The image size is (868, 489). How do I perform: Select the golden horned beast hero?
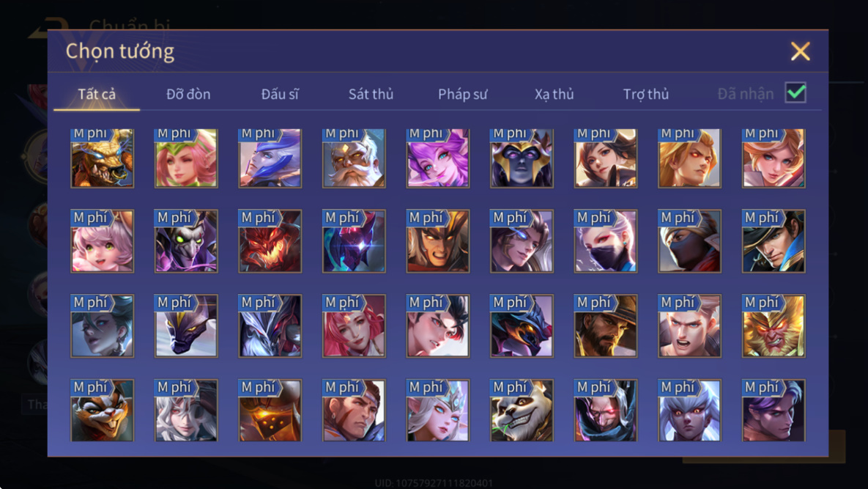click(x=103, y=158)
